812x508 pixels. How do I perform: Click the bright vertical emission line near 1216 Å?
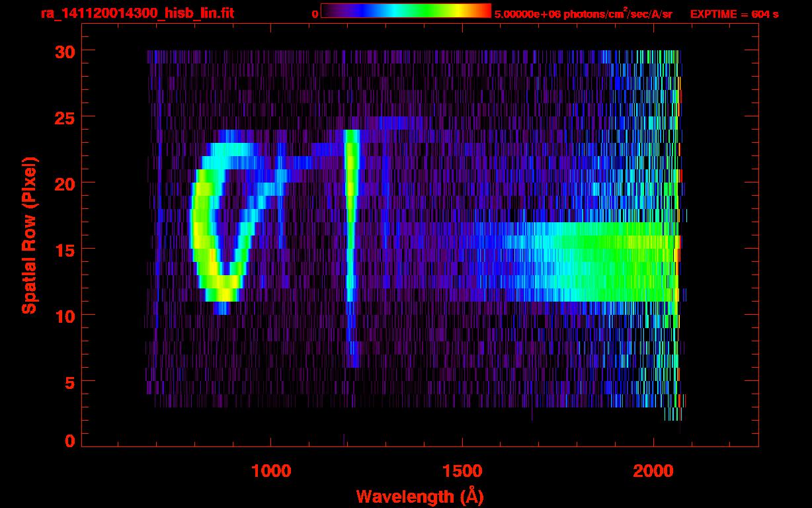coord(351,248)
